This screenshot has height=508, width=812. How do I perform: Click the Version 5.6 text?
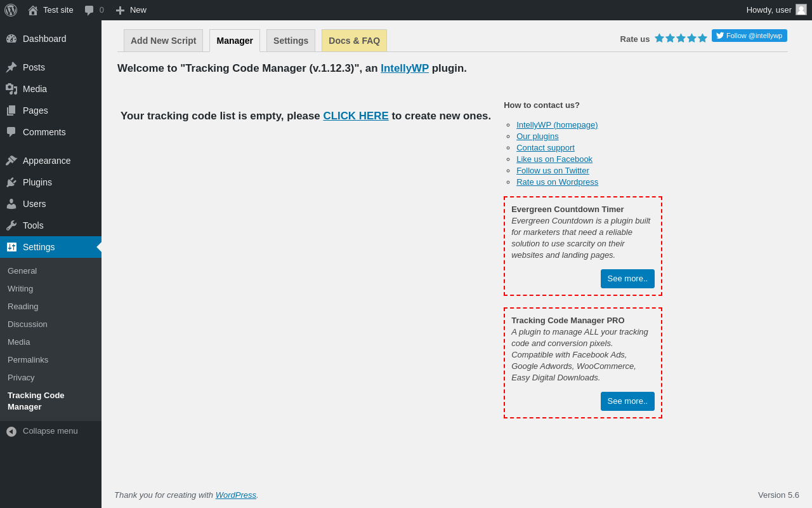pos(778,495)
